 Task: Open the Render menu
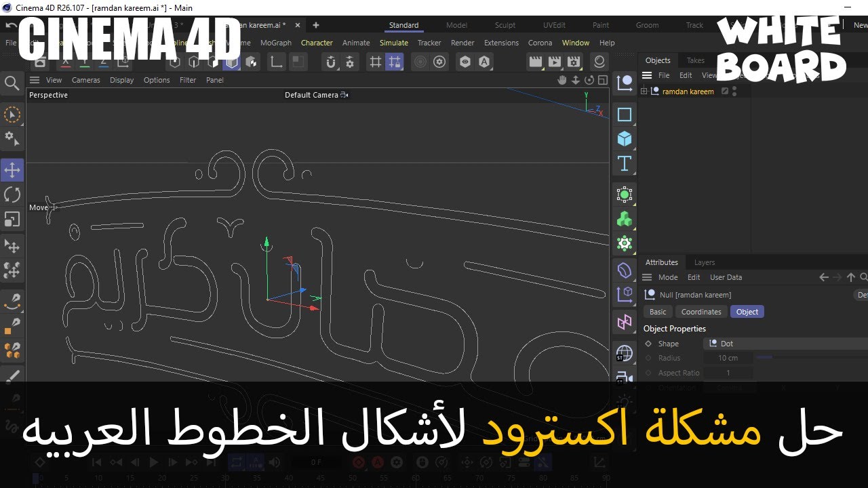[462, 43]
